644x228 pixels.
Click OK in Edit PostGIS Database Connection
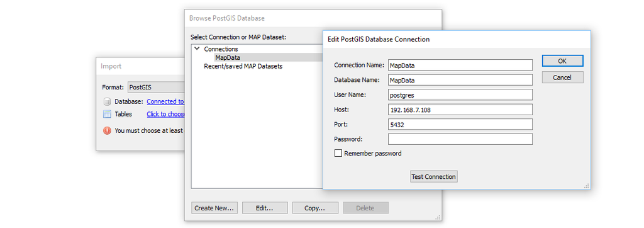562,61
